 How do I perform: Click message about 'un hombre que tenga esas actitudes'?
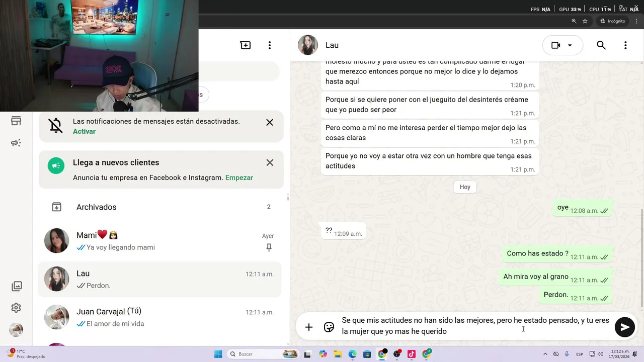click(430, 161)
